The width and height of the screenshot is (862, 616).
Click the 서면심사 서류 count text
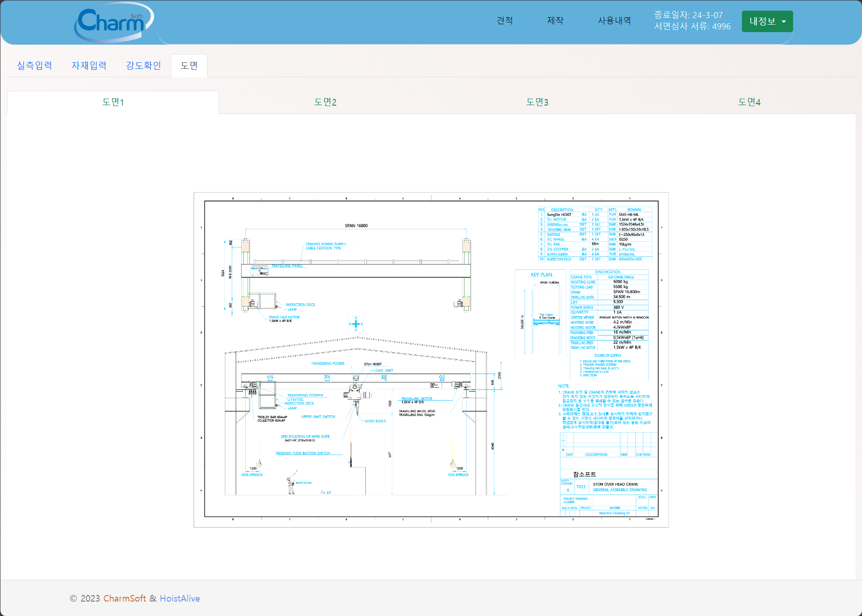click(692, 27)
